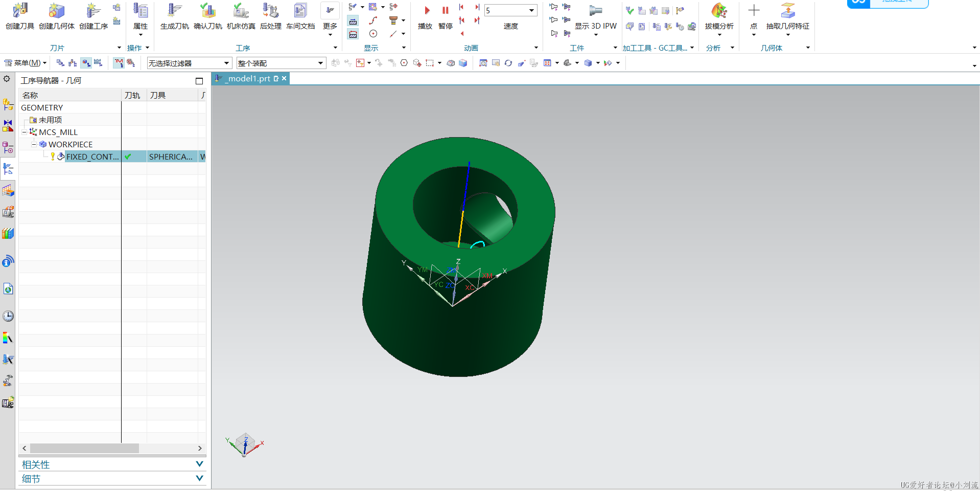Toggle machine tool view icon
This screenshot has height=491, width=980.
tap(73, 63)
